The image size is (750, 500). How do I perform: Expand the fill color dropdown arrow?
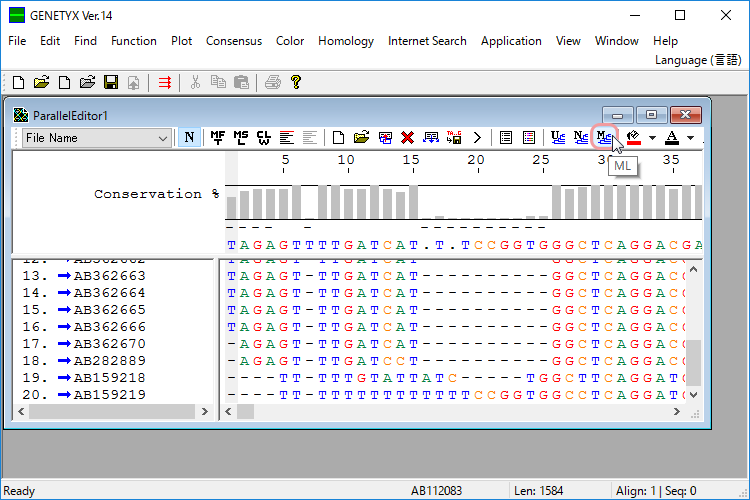point(652,138)
